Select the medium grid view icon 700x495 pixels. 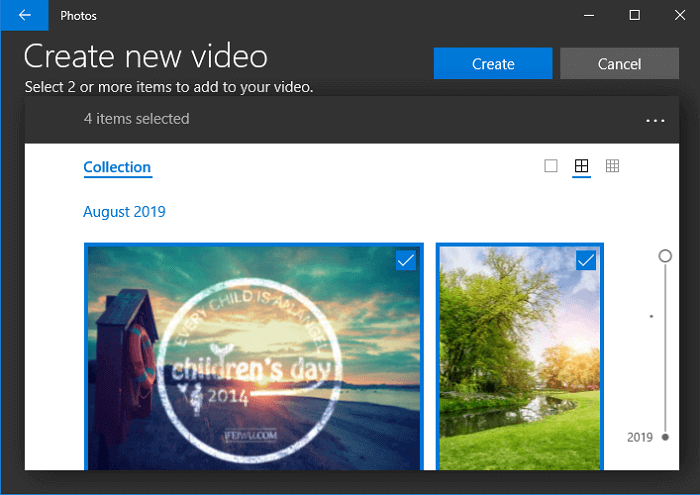[x=581, y=166]
